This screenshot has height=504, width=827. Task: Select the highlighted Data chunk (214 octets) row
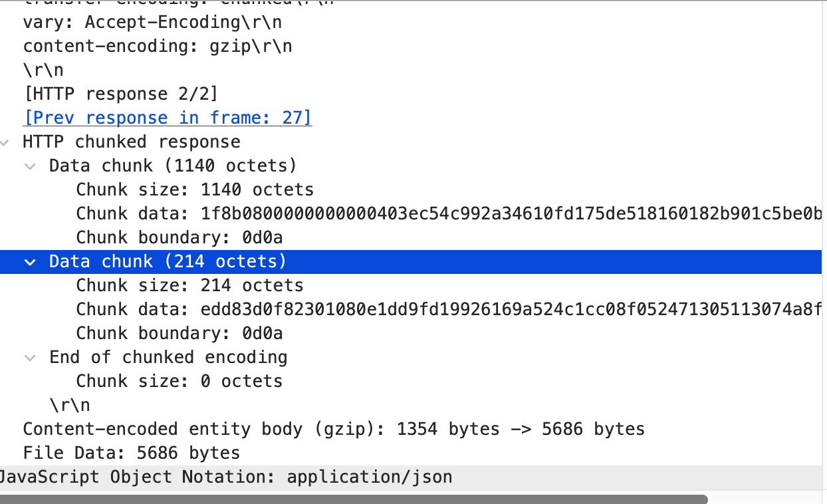pos(166,261)
